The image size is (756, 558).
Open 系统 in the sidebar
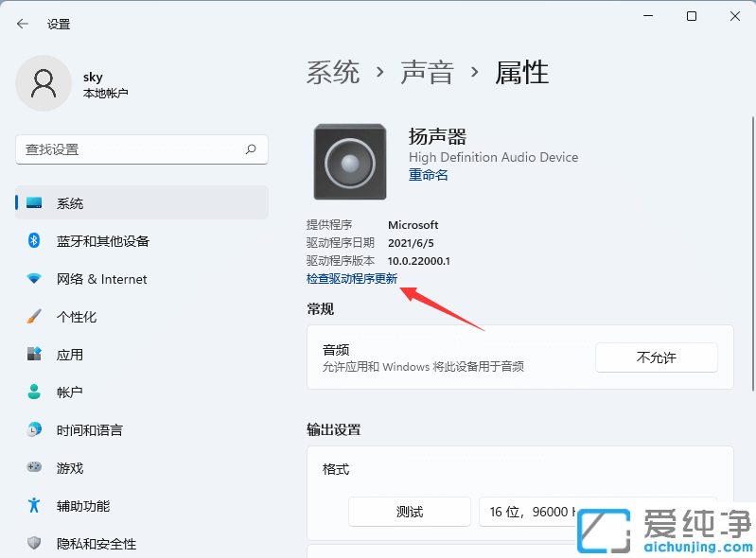(142, 202)
